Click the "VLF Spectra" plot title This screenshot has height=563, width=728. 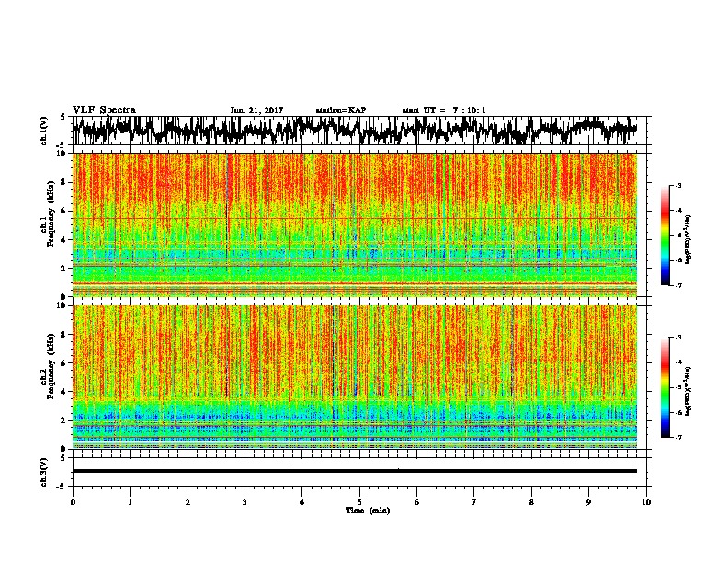coord(104,110)
